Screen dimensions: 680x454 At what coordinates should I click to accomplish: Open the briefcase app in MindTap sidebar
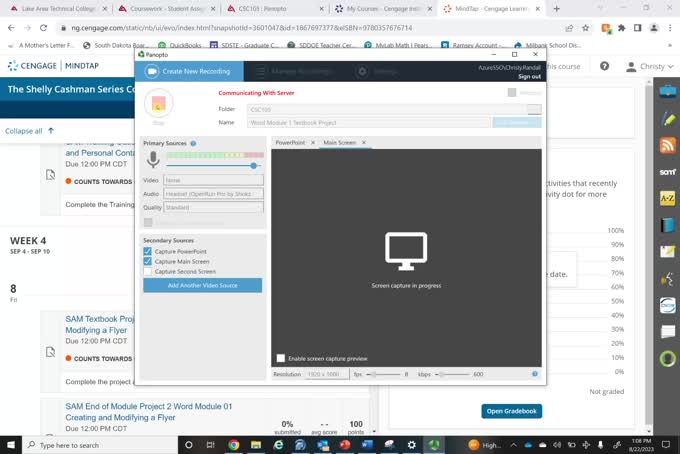668,91
